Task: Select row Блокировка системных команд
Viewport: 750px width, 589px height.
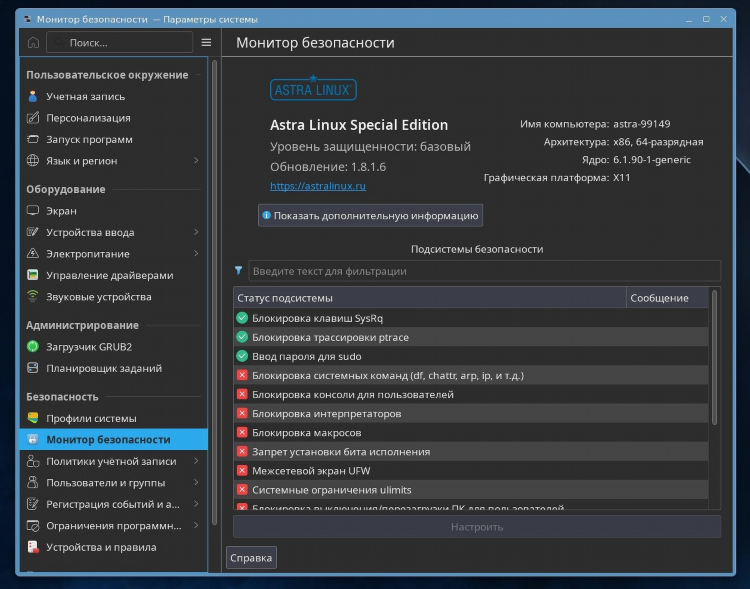Action: [x=471, y=375]
